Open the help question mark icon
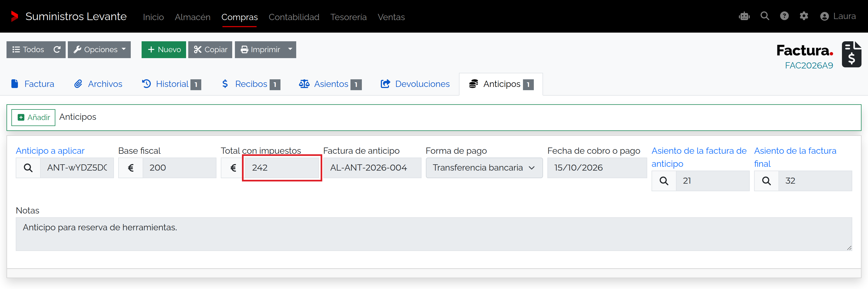The width and height of the screenshot is (868, 289). click(784, 16)
